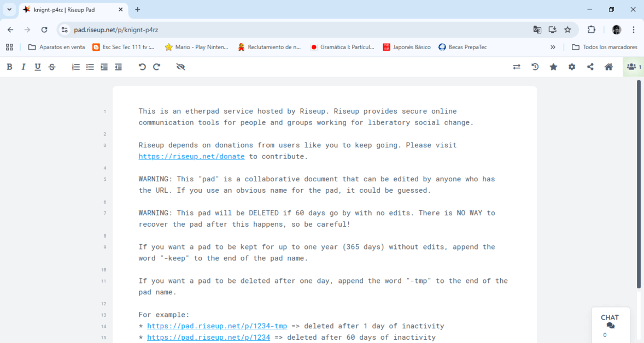Expand the tab search dropdown arrow
Image resolution: width=644 pixels, height=343 pixels.
[x=9, y=9]
